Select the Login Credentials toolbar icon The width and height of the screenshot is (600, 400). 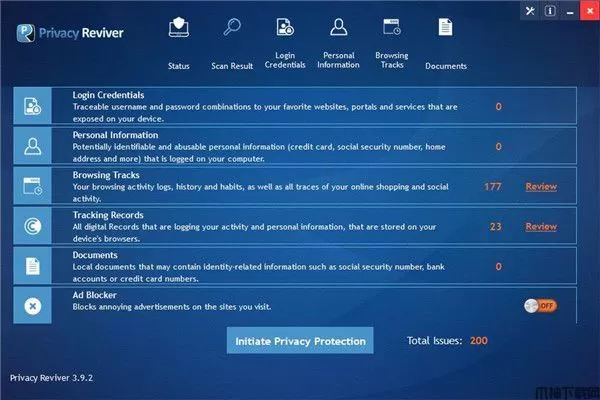285,27
